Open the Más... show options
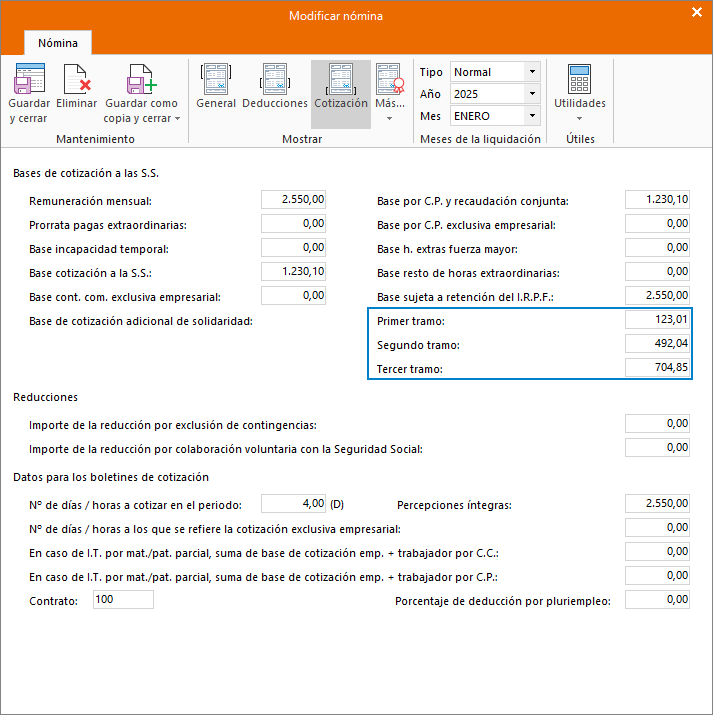 pos(390,93)
